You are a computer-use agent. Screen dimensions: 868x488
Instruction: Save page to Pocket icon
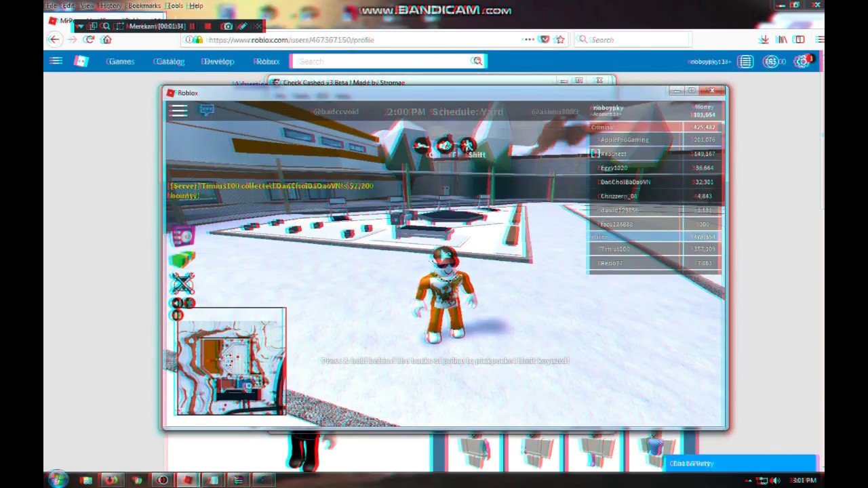pyautogui.click(x=544, y=39)
